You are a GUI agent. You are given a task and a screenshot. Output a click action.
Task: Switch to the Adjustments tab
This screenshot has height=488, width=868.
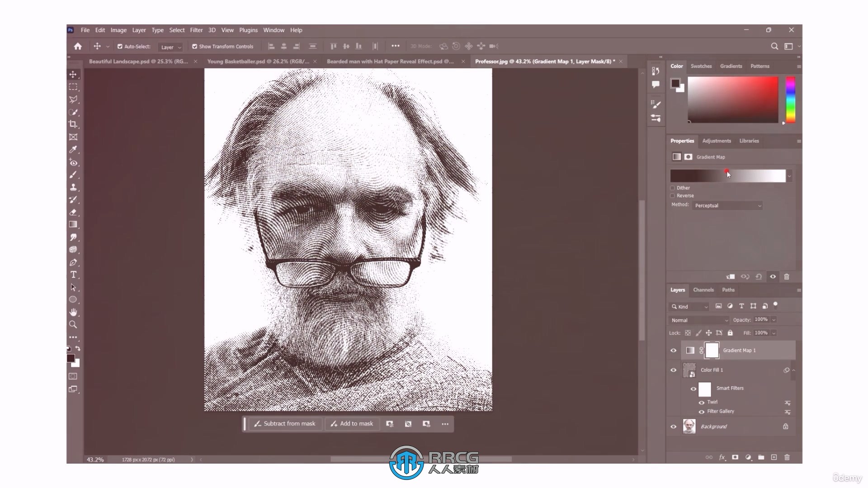pos(716,141)
